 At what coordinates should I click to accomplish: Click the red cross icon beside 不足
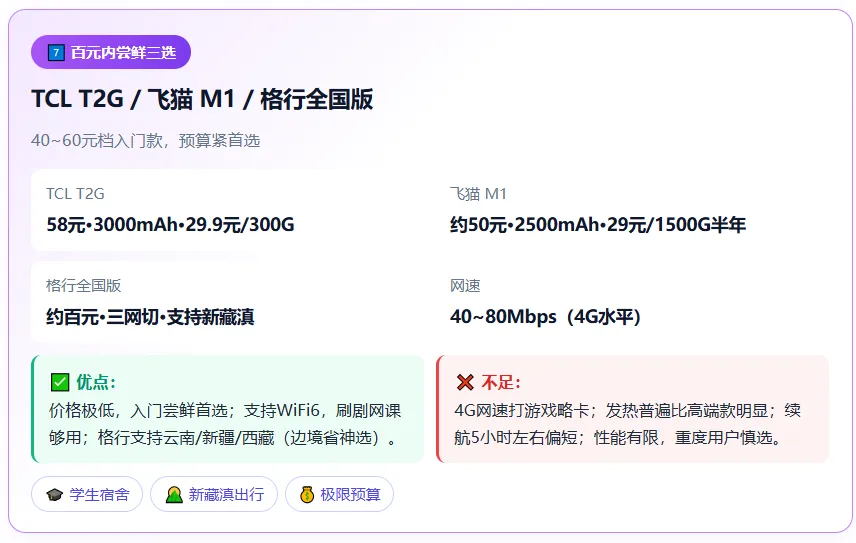465,382
